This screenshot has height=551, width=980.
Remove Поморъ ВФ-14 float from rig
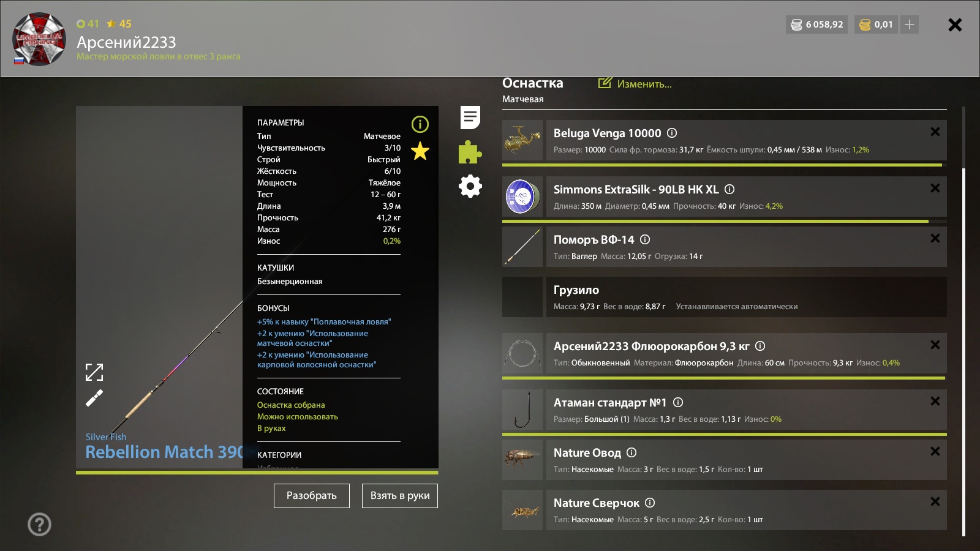coord(935,238)
